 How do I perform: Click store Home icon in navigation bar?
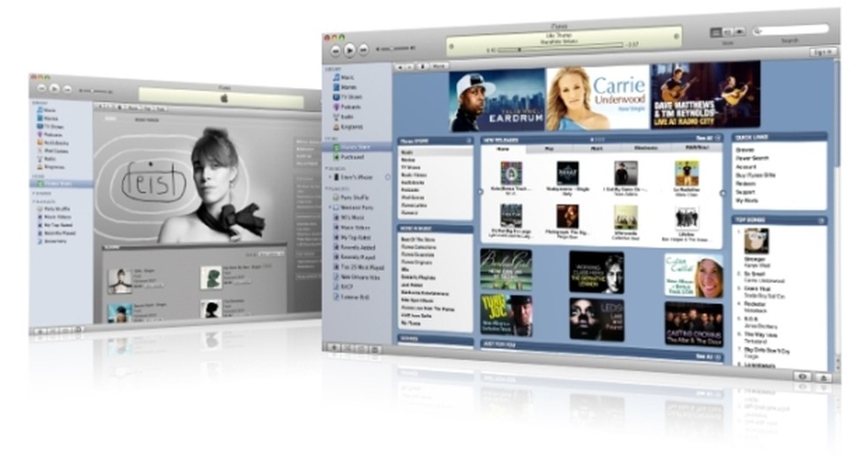click(x=423, y=66)
